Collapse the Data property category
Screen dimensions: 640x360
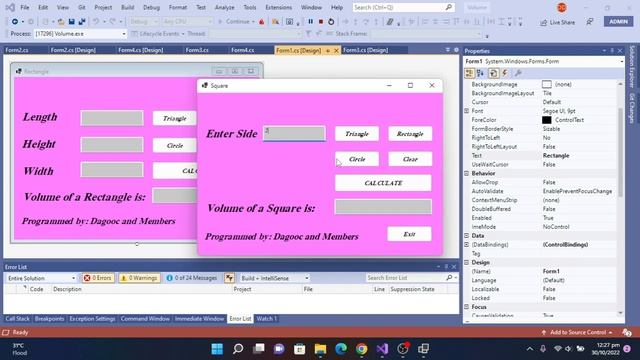coord(467,236)
